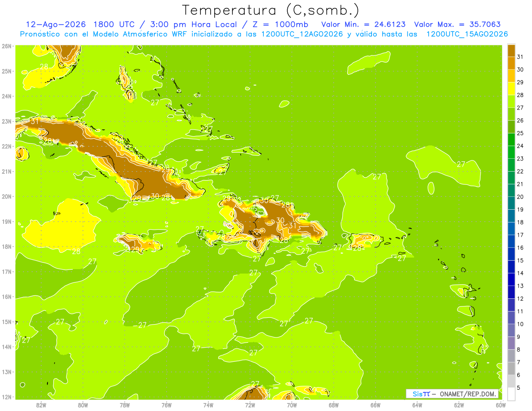Select the blue legend band between 17 and 16

(x=511, y=241)
